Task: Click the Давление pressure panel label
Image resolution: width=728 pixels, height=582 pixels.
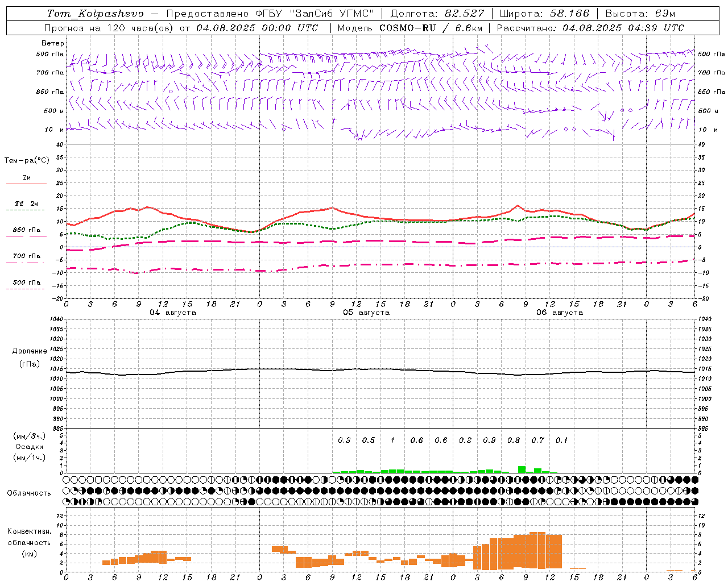Action: 30,351
